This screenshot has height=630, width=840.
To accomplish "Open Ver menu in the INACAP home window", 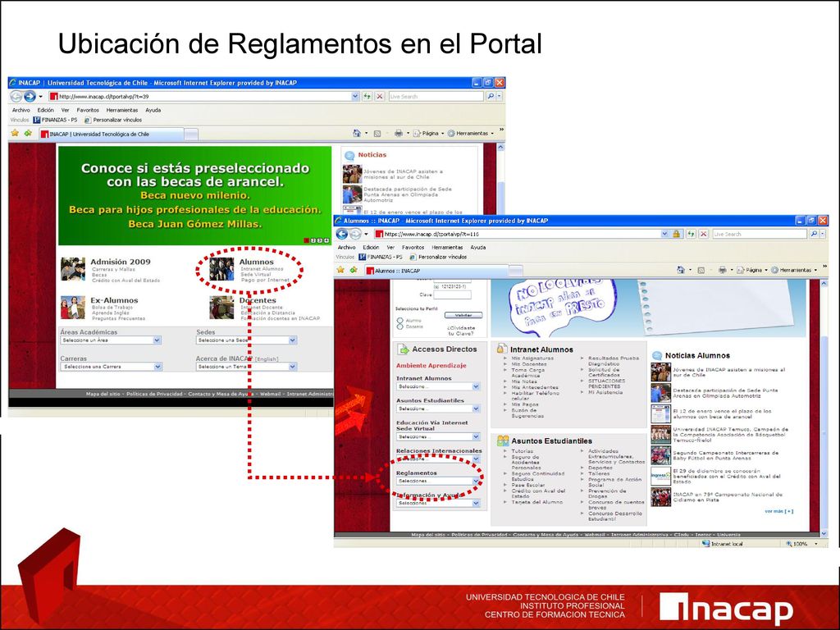I will (66, 110).
